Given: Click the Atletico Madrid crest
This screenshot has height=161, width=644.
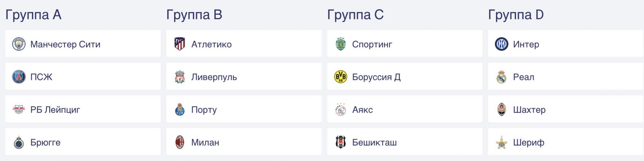Looking at the screenshot, I should 180,44.
